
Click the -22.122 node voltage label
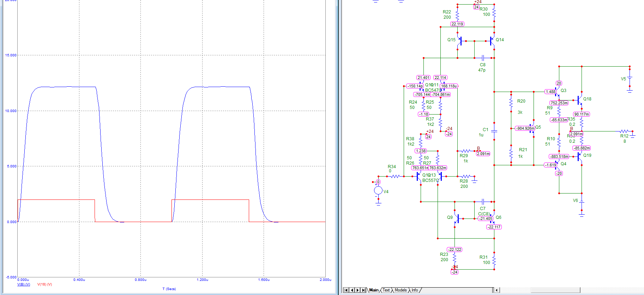(455, 250)
